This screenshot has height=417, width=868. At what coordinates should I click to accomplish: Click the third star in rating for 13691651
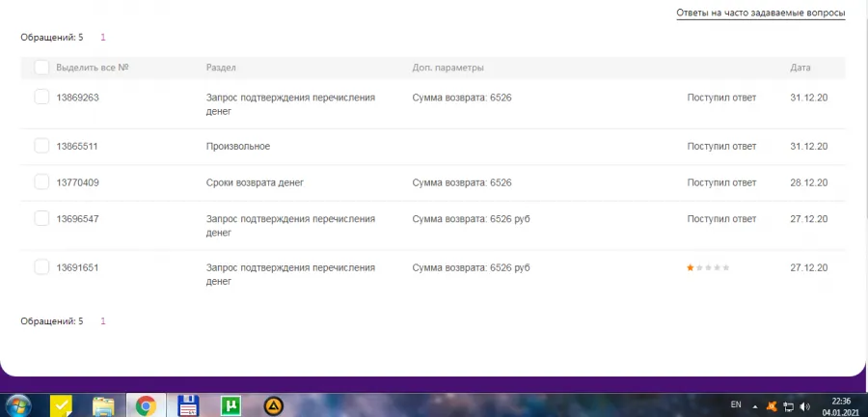tap(708, 267)
